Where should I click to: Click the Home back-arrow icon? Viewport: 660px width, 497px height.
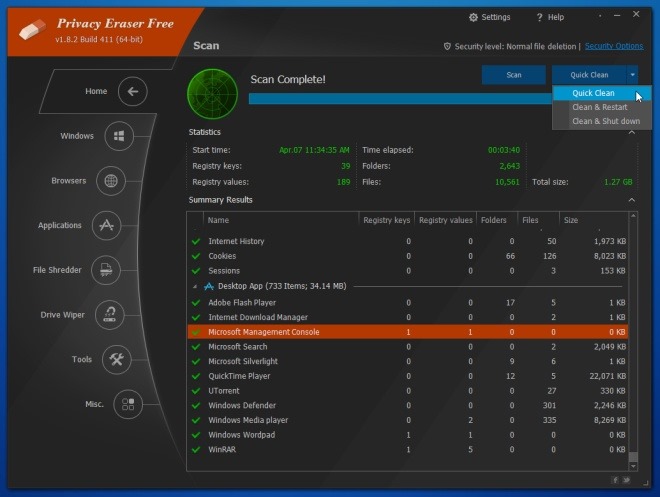point(133,91)
